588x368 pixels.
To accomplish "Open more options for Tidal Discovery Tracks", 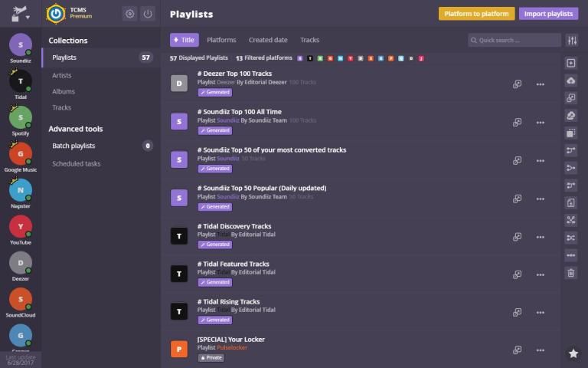I will tap(541, 237).
